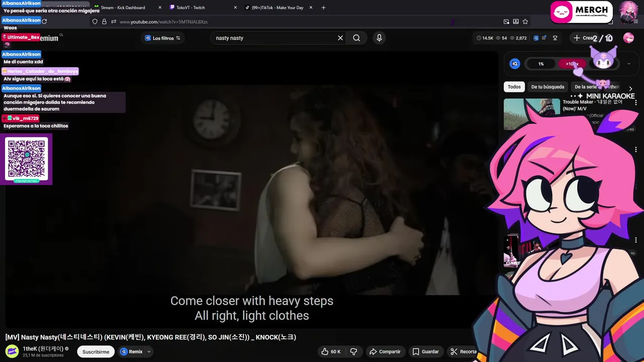The height and width of the screenshot is (362, 644).
Task: Click the install app icon in address bar
Action: coord(516,22)
